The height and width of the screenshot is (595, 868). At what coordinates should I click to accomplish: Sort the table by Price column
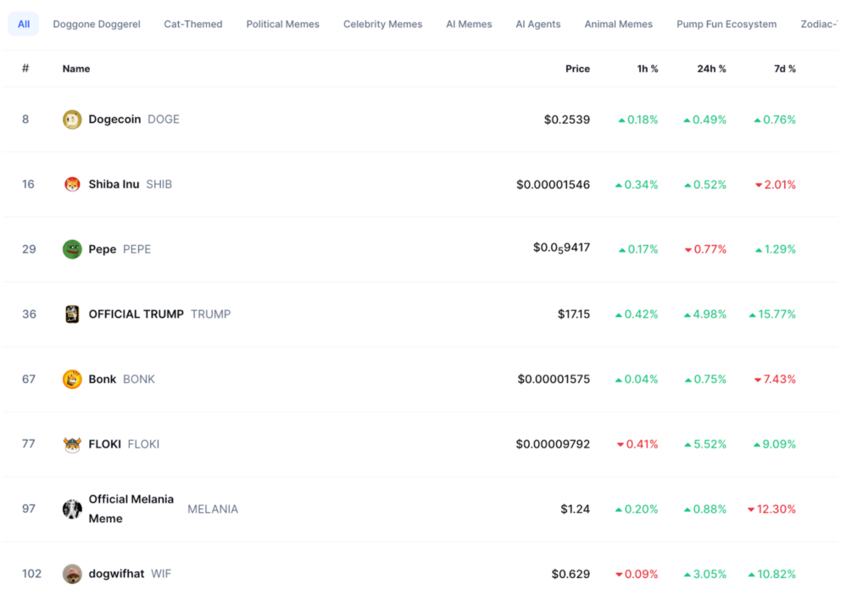coord(577,69)
